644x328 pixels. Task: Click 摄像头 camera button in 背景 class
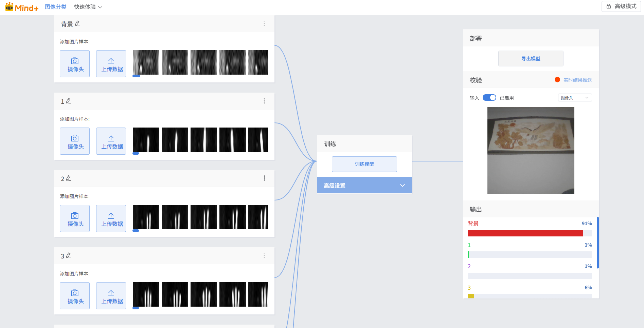tap(75, 64)
